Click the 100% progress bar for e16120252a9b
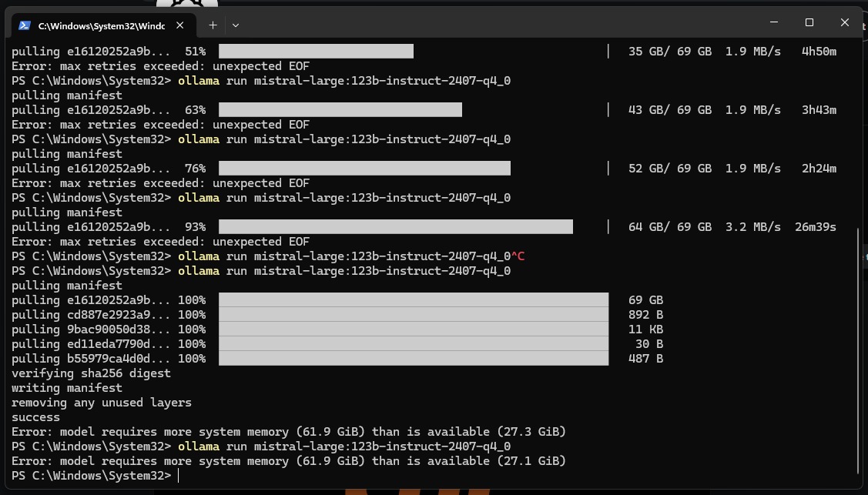 (414, 299)
